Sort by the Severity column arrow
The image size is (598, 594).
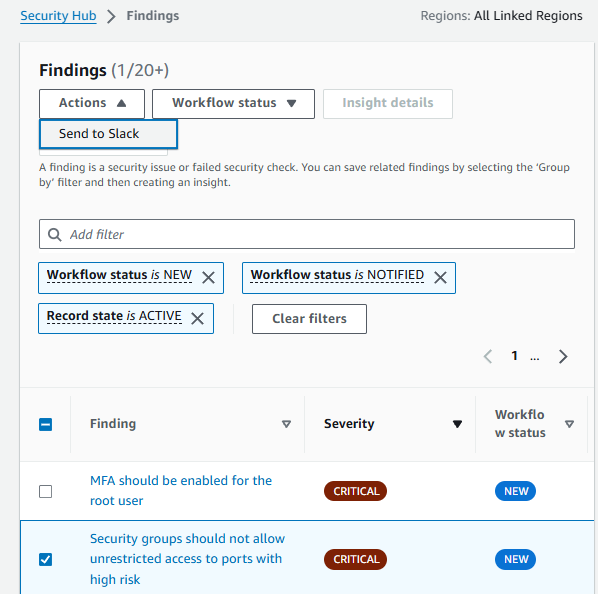pyautogui.click(x=457, y=424)
